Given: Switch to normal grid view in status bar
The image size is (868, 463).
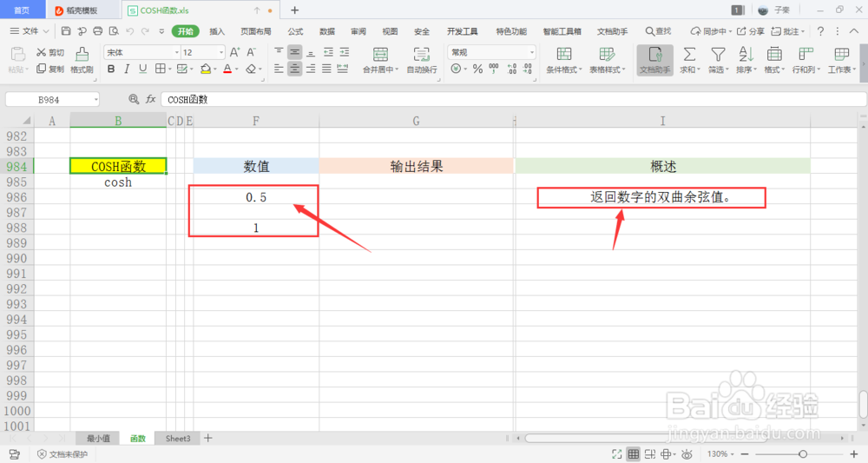Looking at the screenshot, I should [x=634, y=454].
